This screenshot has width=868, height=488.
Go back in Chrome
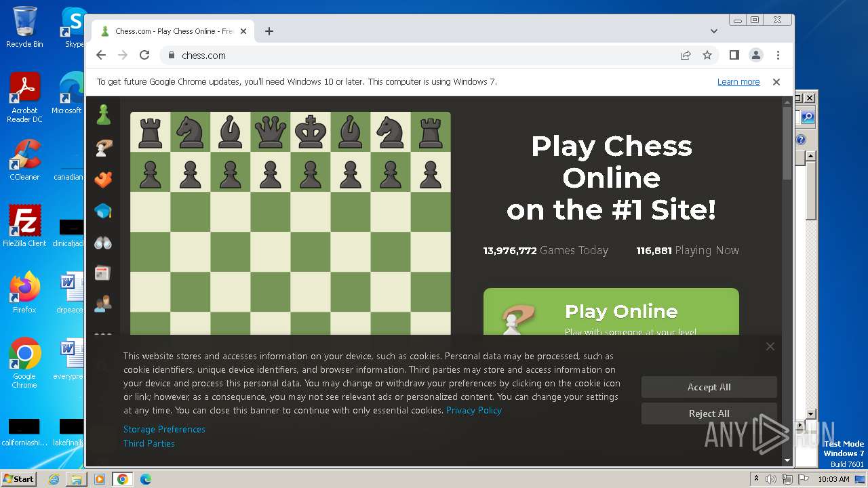pos(101,55)
